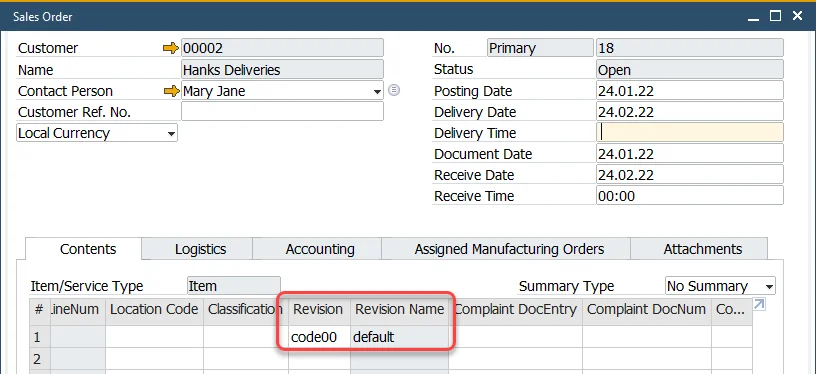Click the Location Code column header
816x374 pixels.
pos(155,312)
